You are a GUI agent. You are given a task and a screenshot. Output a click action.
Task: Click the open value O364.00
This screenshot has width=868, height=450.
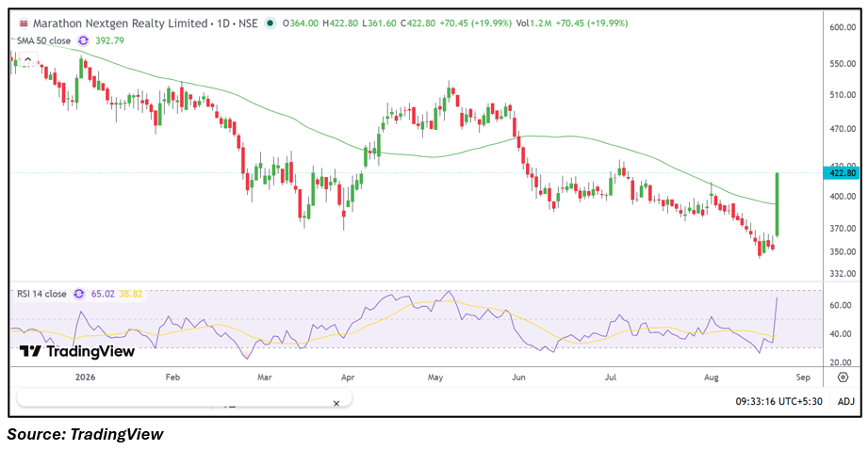pyautogui.click(x=301, y=24)
